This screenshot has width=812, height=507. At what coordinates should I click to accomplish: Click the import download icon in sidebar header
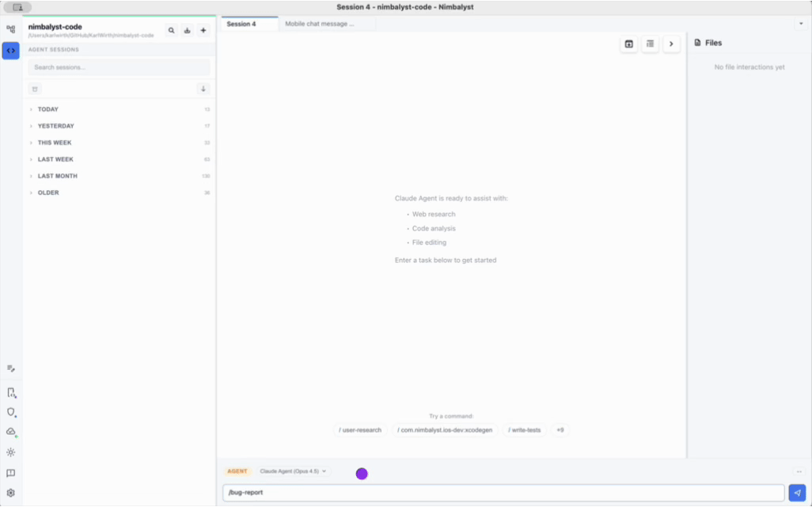[x=188, y=31]
